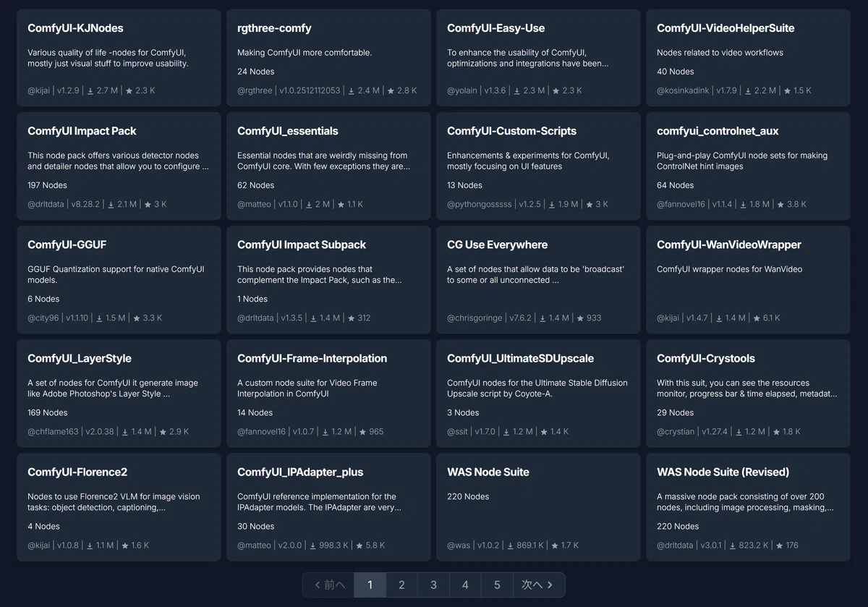Click download icon on ComfyUI-Easy-Use card

pyautogui.click(x=516, y=91)
